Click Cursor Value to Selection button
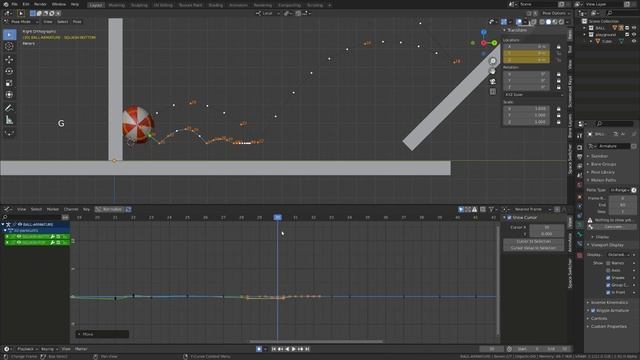 (x=533, y=248)
